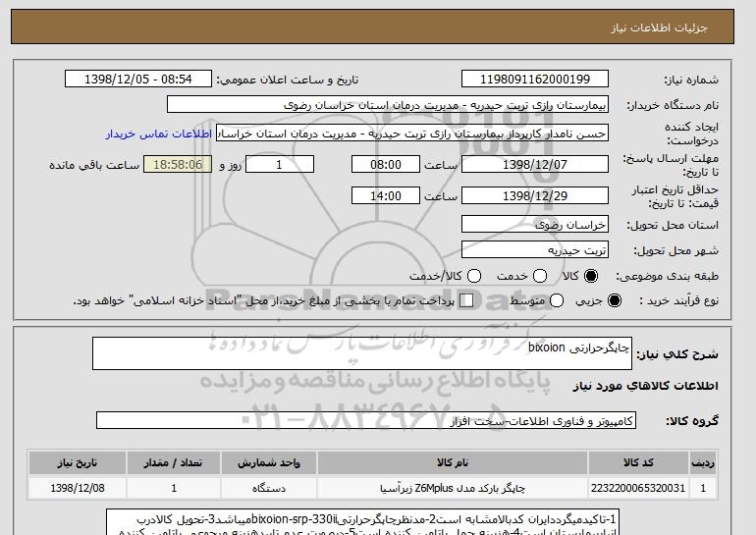Click the notes text box mentioning bixoion-srp-330ii
This screenshot has height=535, width=756.
click(363, 522)
